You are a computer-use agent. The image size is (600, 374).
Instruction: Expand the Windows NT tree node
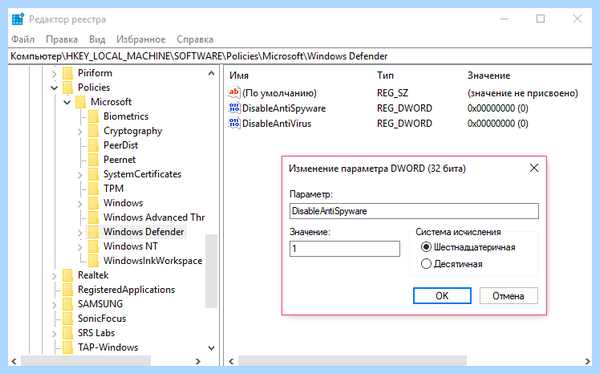tap(80, 247)
